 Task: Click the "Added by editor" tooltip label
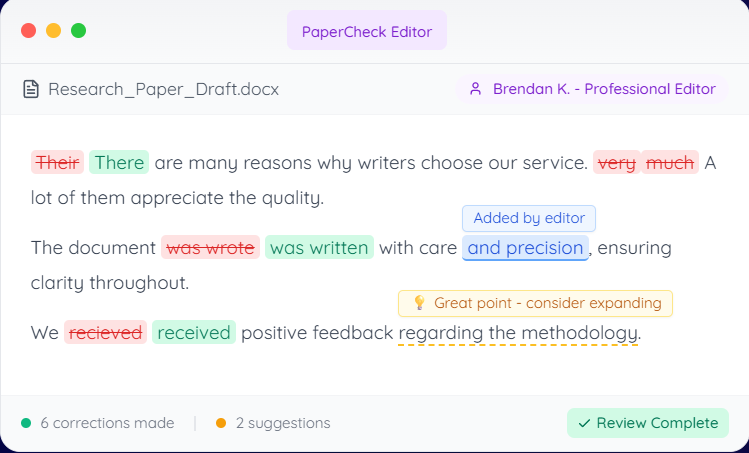tap(529, 218)
